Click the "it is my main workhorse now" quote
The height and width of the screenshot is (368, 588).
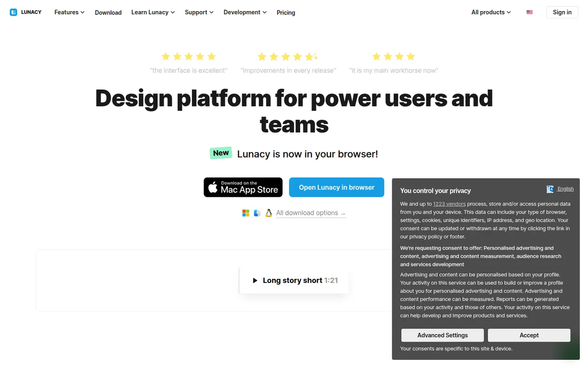click(394, 70)
